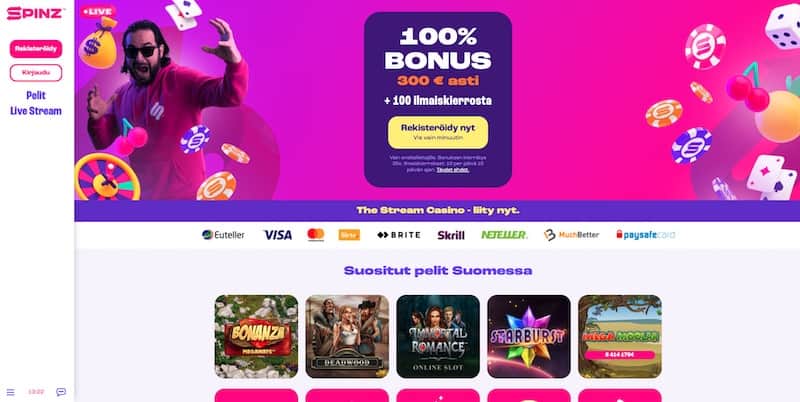Open the Bonanza Megaways game thumbnail
800x402 pixels.
[x=256, y=336]
